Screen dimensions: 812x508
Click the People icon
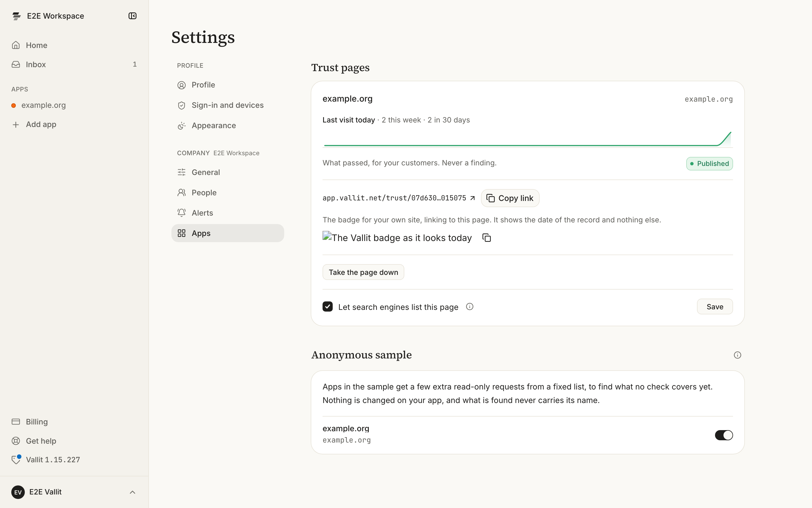[x=182, y=192]
